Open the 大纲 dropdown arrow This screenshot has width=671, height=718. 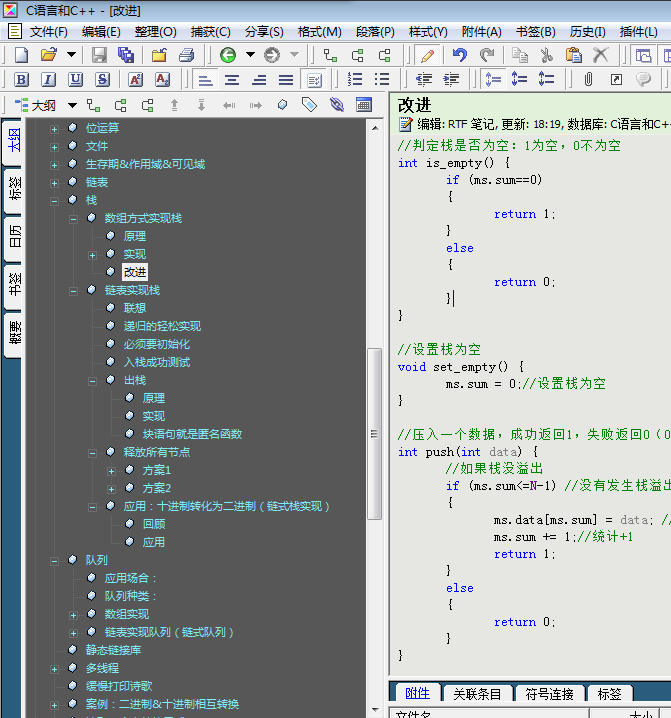click(72, 105)
